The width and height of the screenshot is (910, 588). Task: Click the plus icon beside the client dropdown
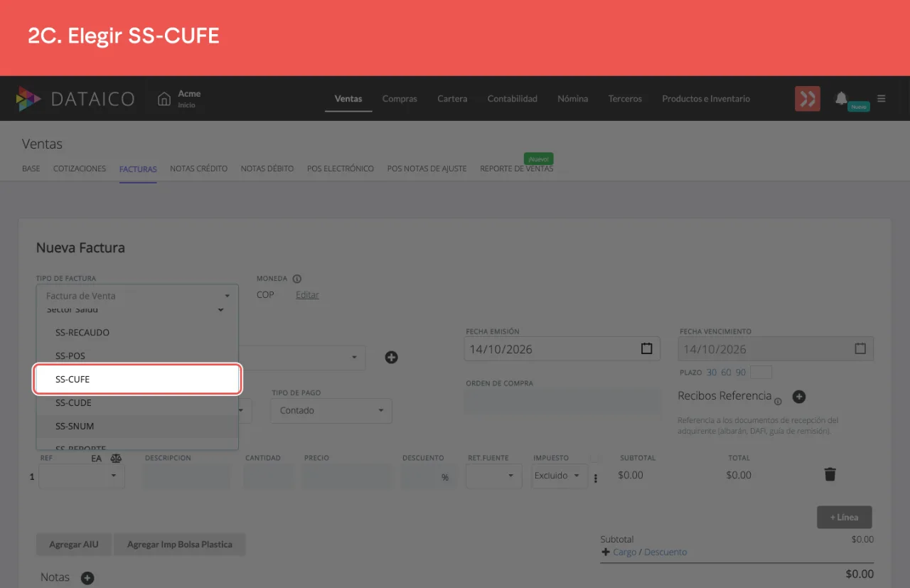[x=391, y=357]
